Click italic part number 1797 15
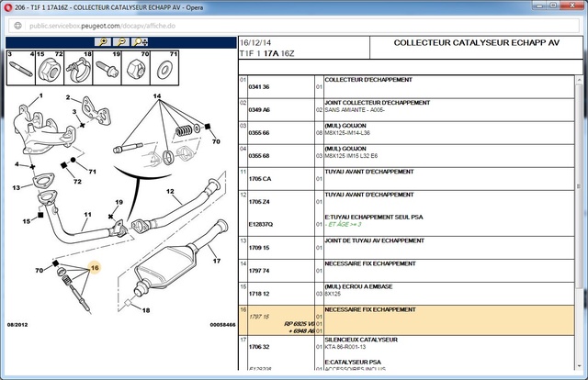The image size is (588, 380). pyautogui.click(x=259, y=317)
